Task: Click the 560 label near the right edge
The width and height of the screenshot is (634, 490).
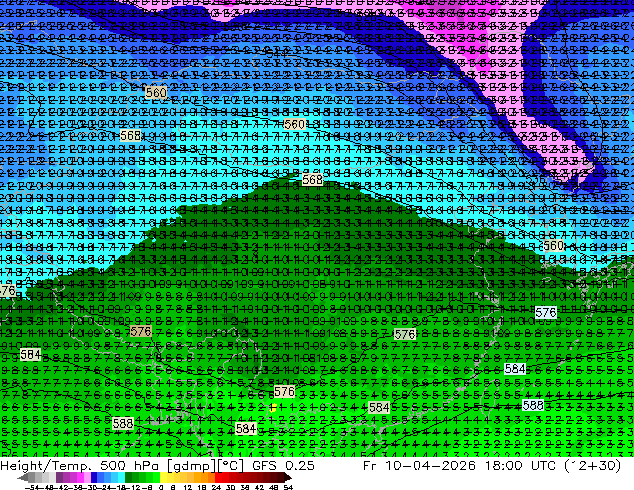Action: coord(554,245)
